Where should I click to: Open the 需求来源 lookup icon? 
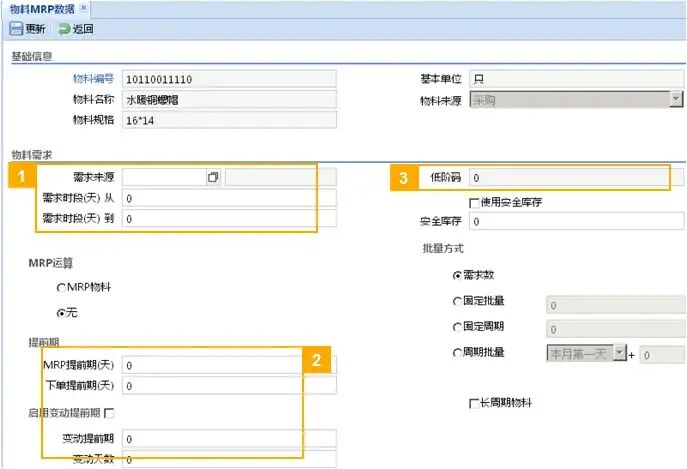point(212,177)
